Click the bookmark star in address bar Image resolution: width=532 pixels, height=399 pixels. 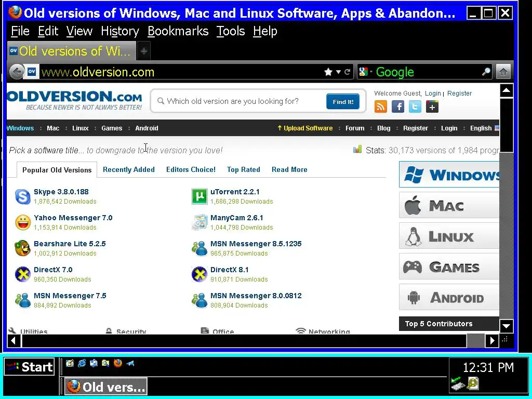click(x=328, y=72)
